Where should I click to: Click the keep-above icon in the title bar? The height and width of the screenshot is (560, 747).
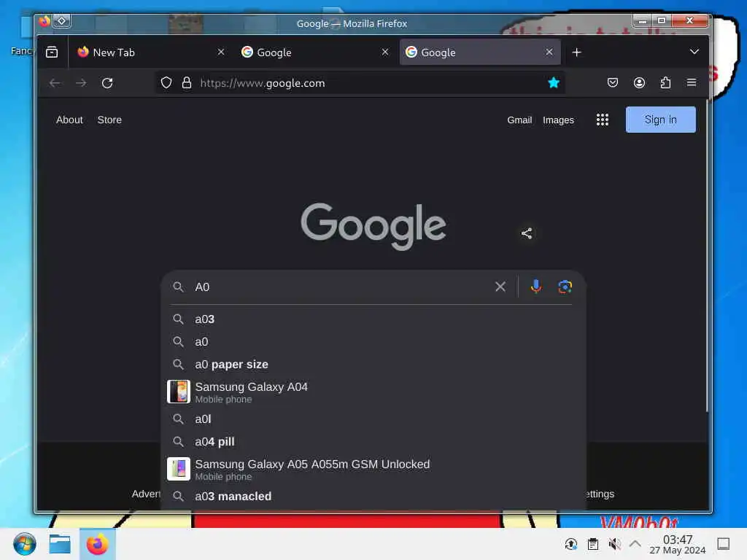(62, 20)
